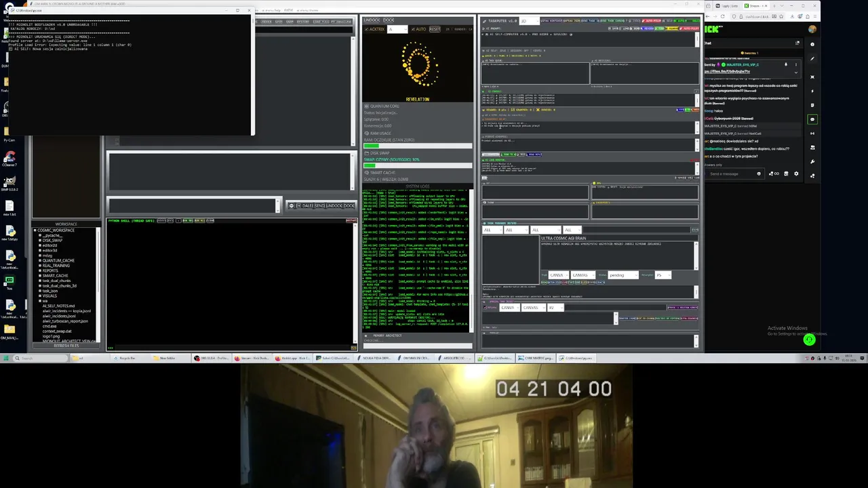Image resolution: width=868 pixels, height=488 pixels.
Task: Open the emoji picker in chat input
Action: pos(759,174)
